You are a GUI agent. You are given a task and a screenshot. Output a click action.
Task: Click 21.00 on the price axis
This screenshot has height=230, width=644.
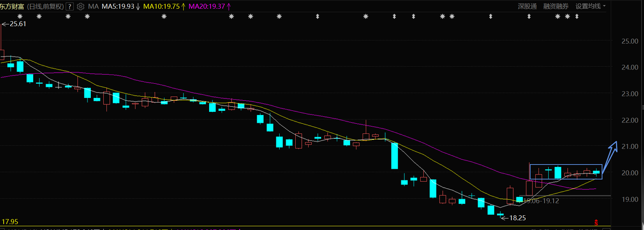pos(630,146)
